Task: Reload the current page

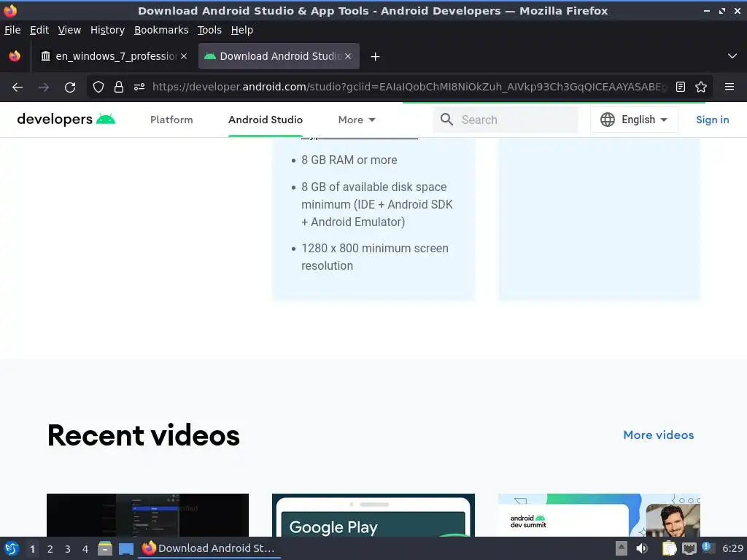Action: click(x=70, y=87)
